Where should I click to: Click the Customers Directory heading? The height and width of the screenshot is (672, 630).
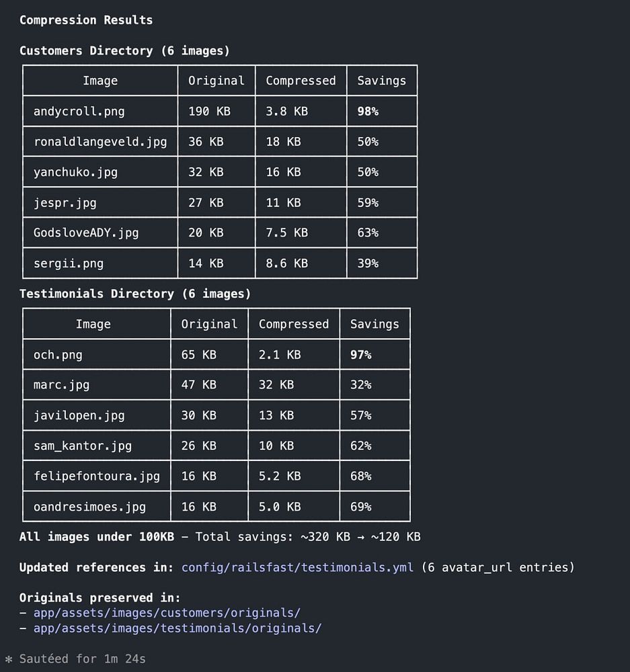point(124,50)
